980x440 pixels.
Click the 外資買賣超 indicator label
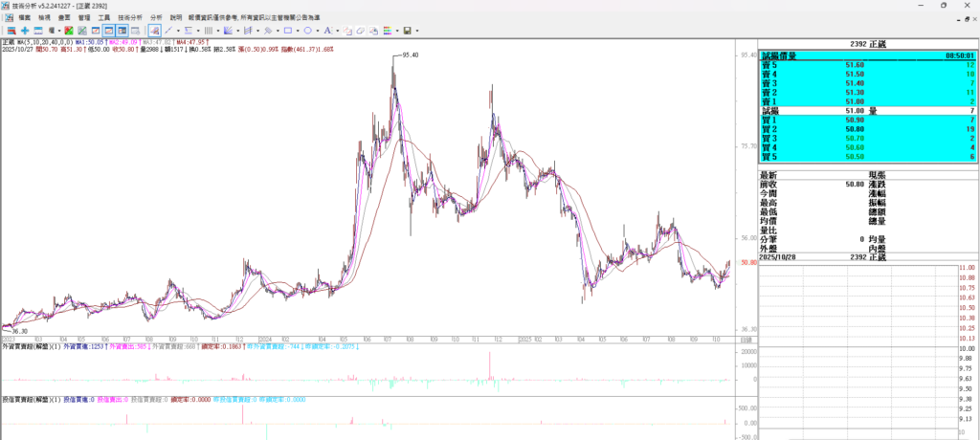point(19,345)
